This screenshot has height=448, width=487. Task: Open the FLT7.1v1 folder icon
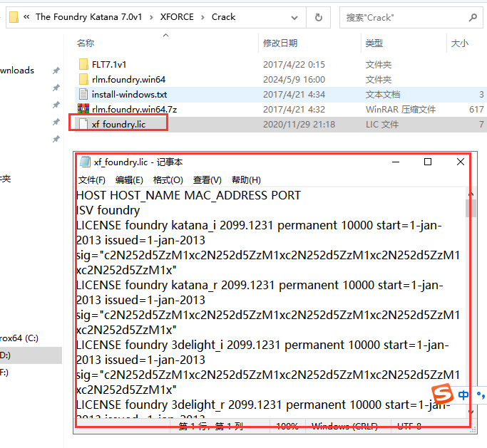pyautogui.click(x=83, y=65)
